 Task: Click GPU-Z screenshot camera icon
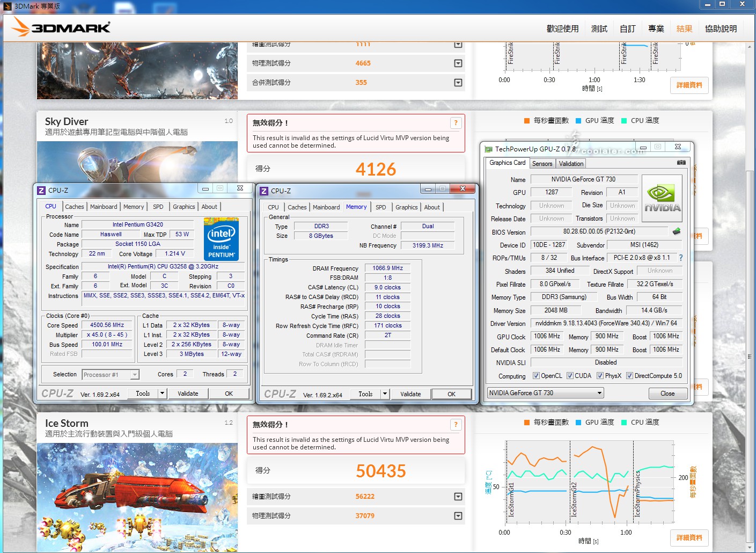tap(681, 162)
